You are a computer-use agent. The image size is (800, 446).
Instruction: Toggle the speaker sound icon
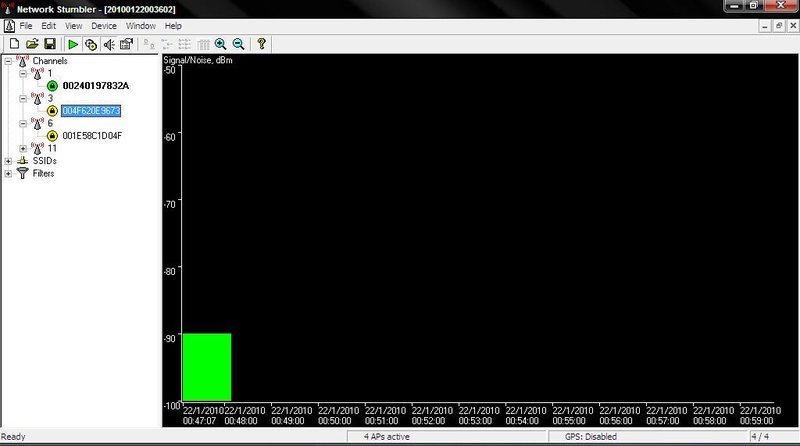coord(109,44)
